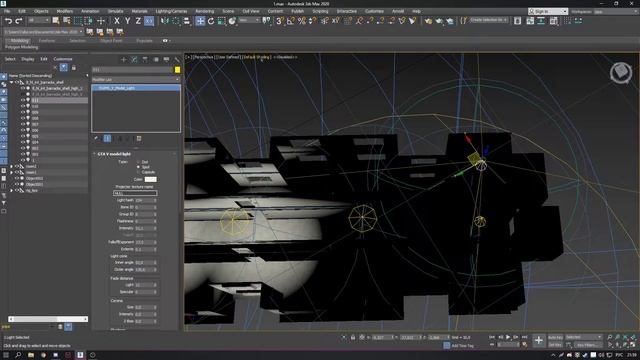Redo the last action
Viewport: 640px width, 360px height.
tap(19, 21)
